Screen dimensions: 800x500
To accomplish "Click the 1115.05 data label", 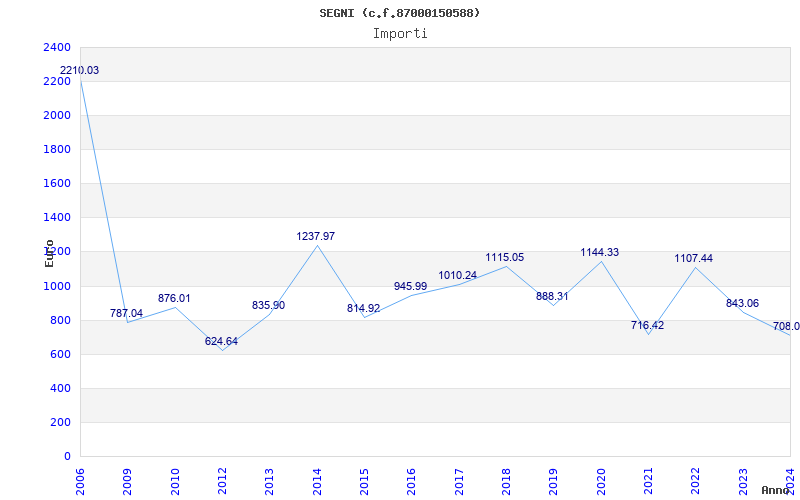I will pos(505,258).
